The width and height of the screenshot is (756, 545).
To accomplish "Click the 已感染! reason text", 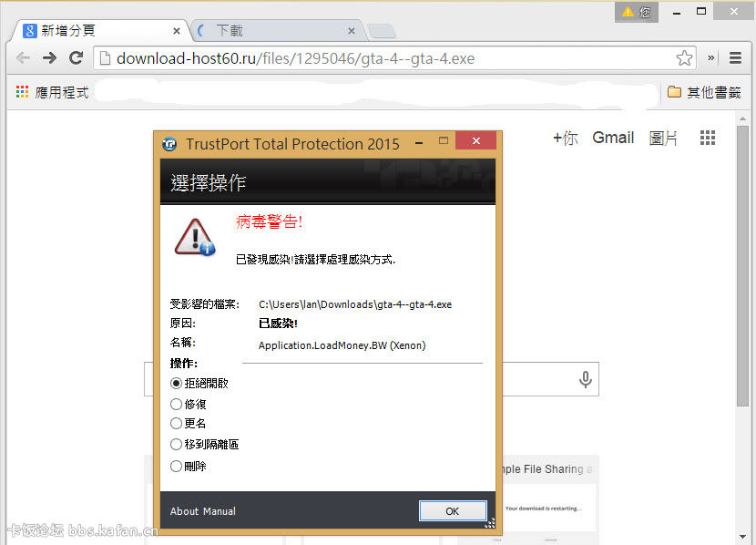I will point(278,324).
